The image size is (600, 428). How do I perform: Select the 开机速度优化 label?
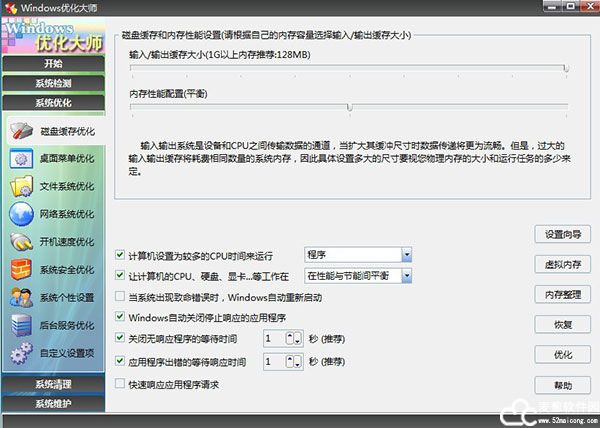click(x=67, y=242)
